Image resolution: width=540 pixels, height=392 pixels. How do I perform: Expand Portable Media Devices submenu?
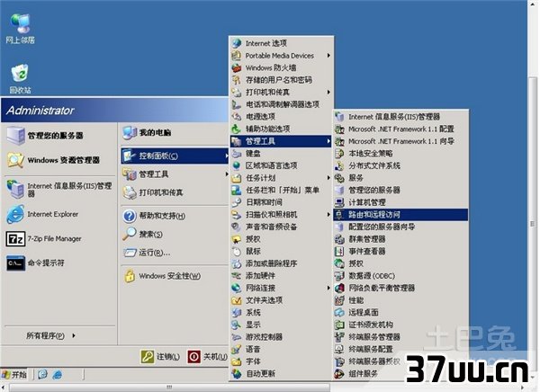tap(281, 56)
